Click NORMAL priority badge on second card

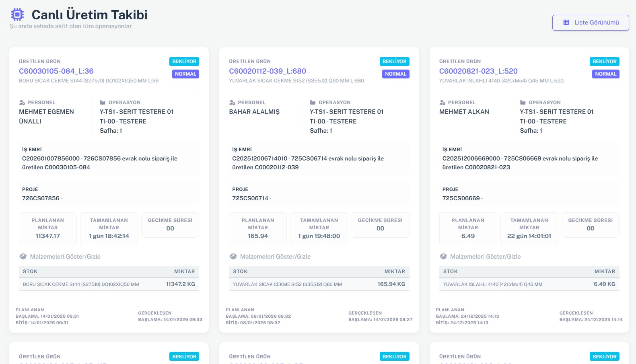pyautogui.click(x=395, y=74)
